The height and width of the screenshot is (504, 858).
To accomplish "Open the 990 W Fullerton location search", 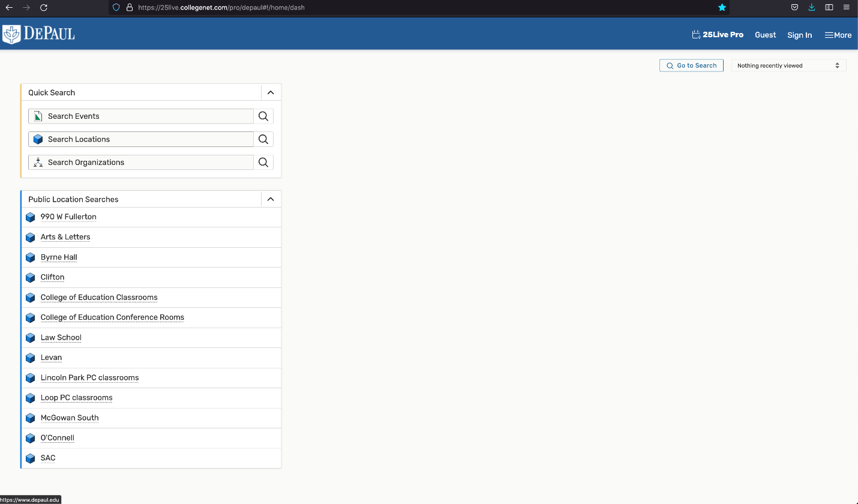I will (x=68, y=217).
